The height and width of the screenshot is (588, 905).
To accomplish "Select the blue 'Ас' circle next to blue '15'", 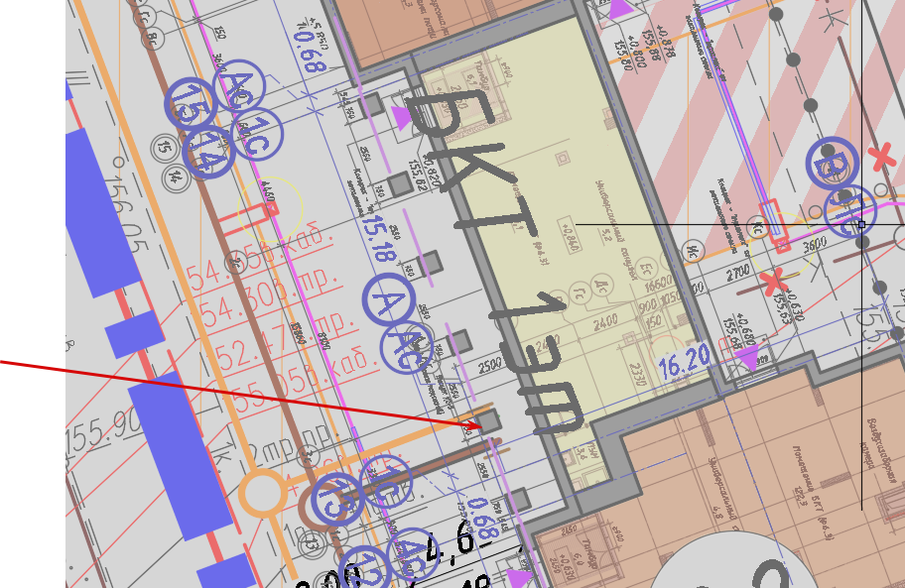I will pyautogui.click(x=239, y=86).
